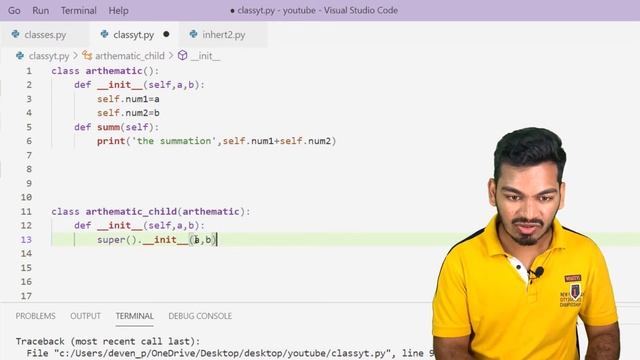
Task: Open the Help menu
Action: point(118,11)
